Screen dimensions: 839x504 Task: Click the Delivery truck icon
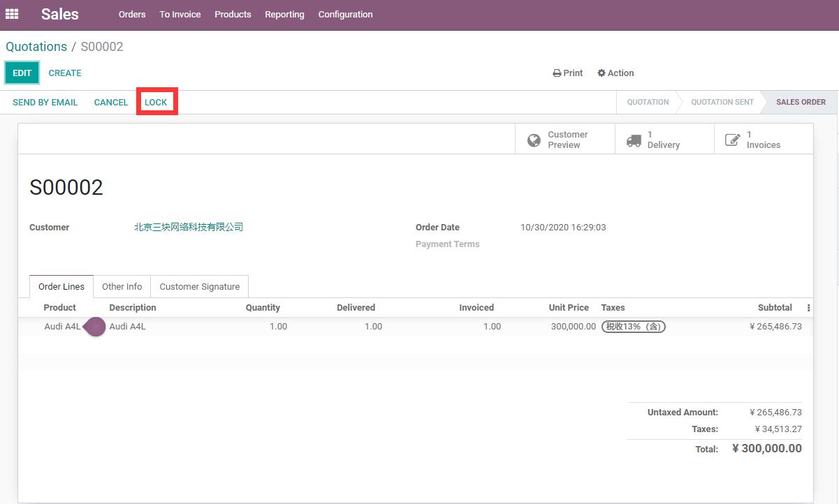pyautogui.click(x=634, y=140)
